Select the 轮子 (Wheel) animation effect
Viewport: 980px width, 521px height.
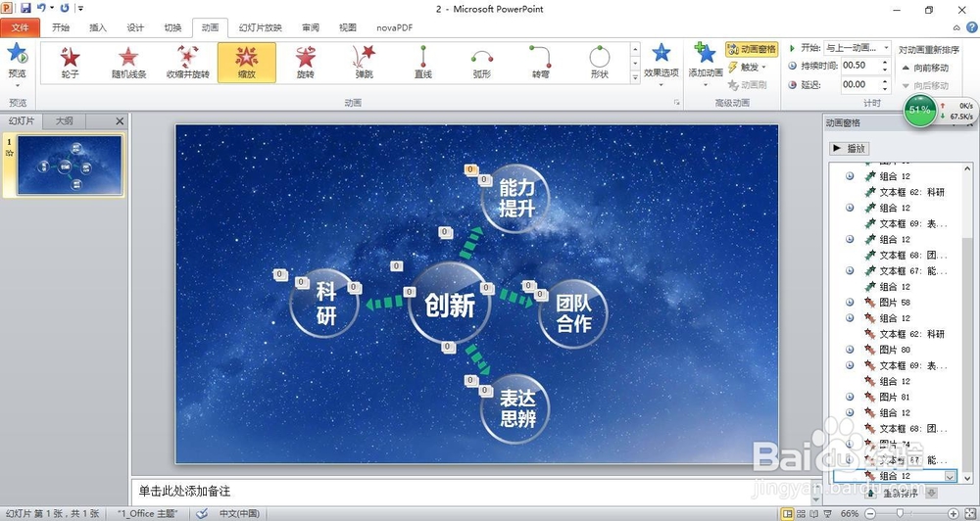click(70, 63)
